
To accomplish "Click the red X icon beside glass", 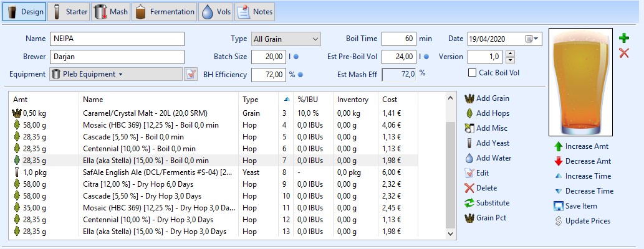I will [x=624, y=53].
